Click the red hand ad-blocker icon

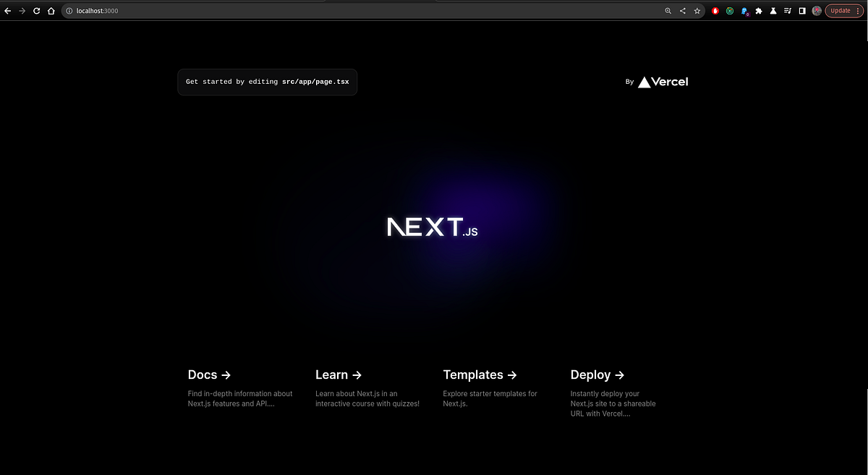[715, 10]
